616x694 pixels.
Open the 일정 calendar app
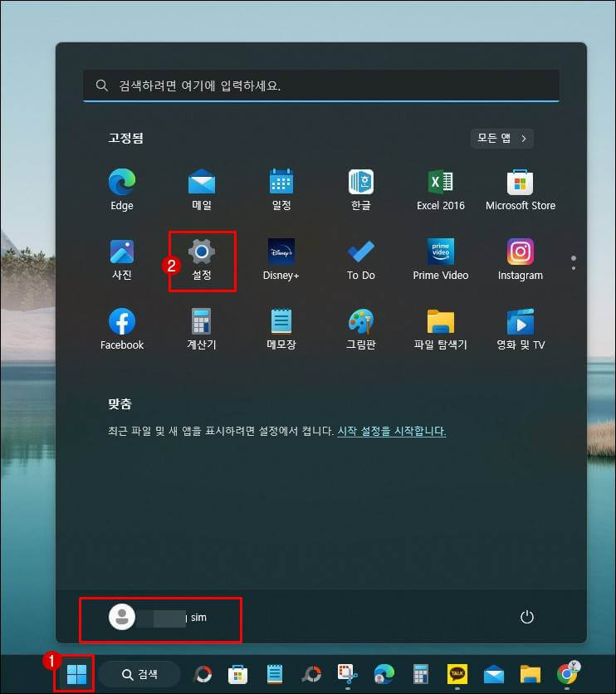pos(281,189)
